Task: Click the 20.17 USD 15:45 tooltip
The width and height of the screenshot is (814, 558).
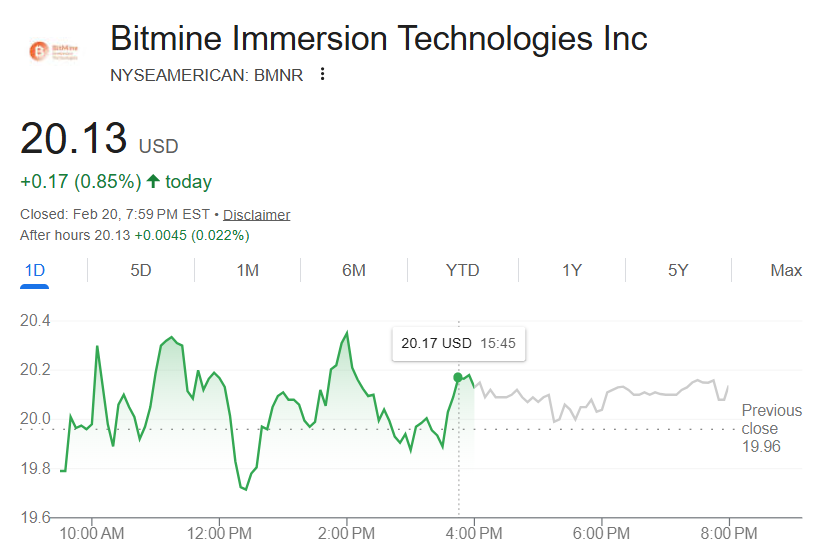Action: 458,343
